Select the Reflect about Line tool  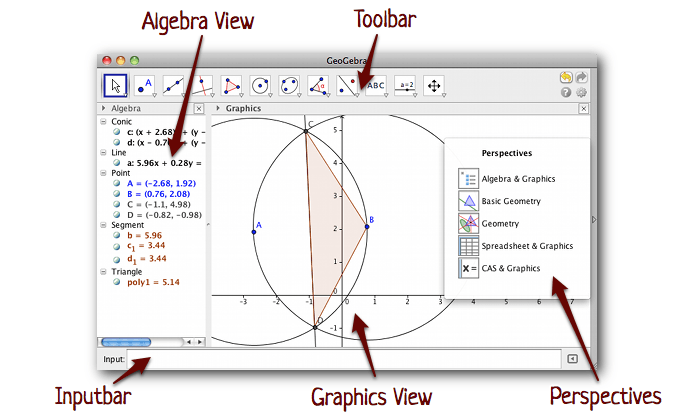(x=347, y=86)
